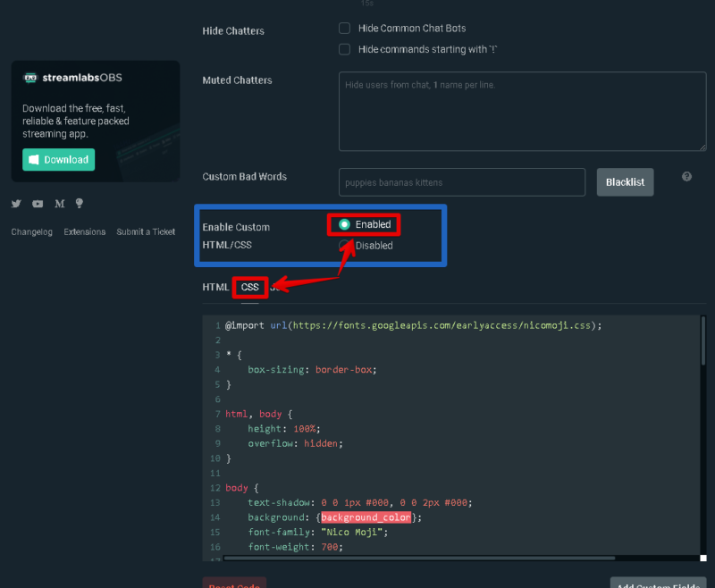Screen dimensions: 715x588
Task: Click the Blacklist button
Action: [x=625, y=181]
